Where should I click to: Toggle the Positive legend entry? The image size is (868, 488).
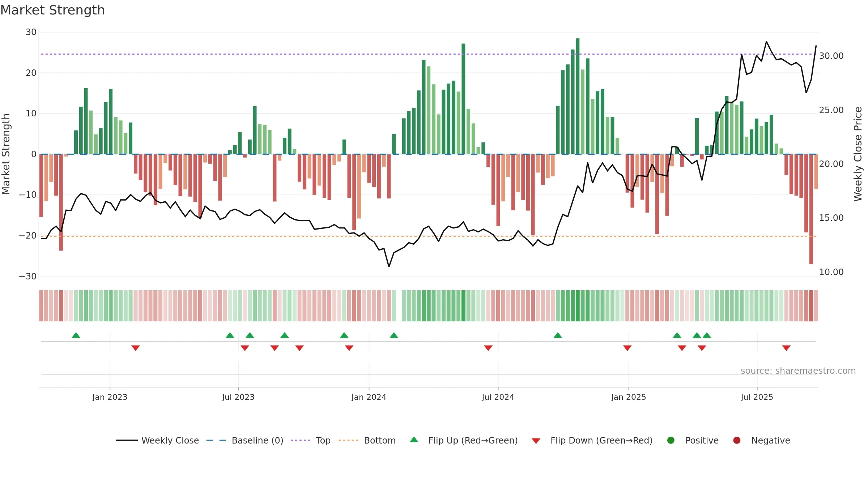pos(693,440)
